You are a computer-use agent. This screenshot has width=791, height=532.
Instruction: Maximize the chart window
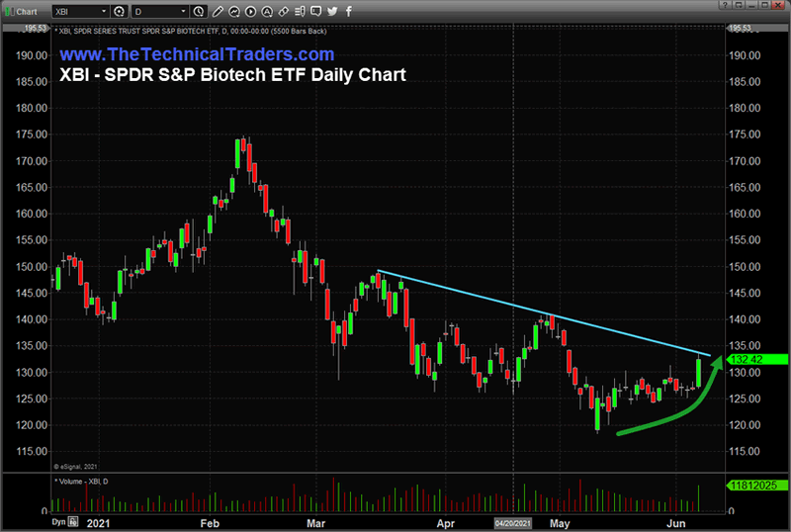pyautogui.click(x=764, y=5)
